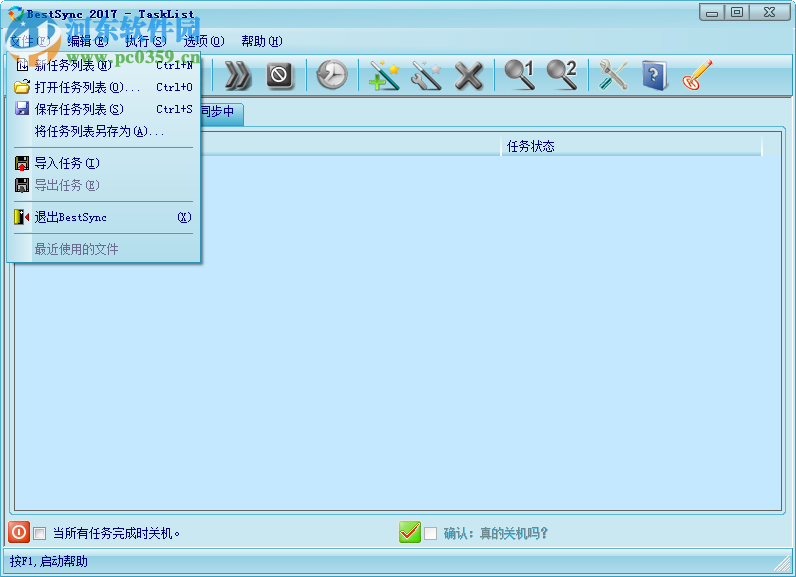Click the 导入任务 import icon
Image resolution: width=796 pixels, height=577 pixels.
click(22, 163)
